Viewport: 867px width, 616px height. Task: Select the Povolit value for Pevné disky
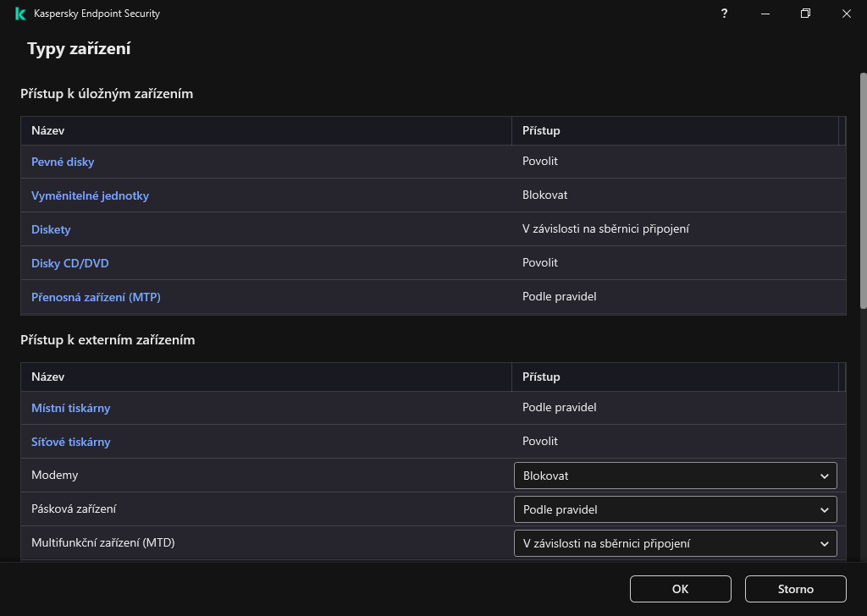539,161
